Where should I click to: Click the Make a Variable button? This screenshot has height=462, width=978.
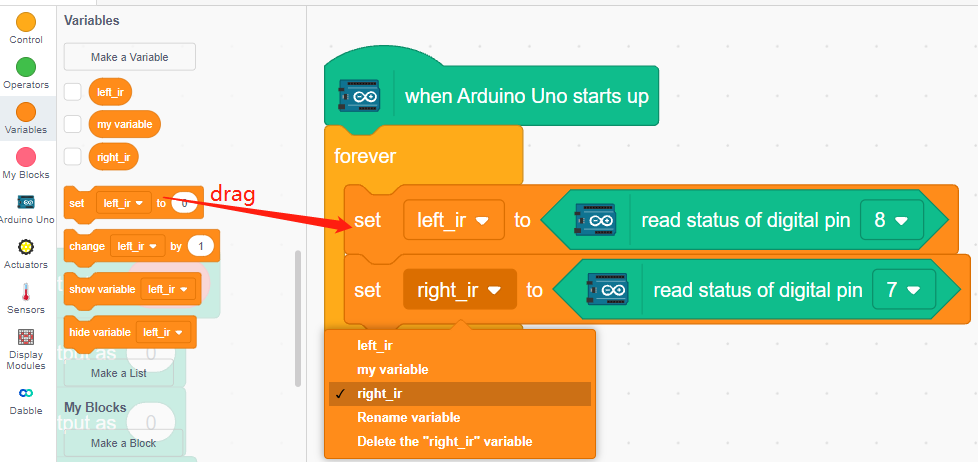[x=130, y=57]
